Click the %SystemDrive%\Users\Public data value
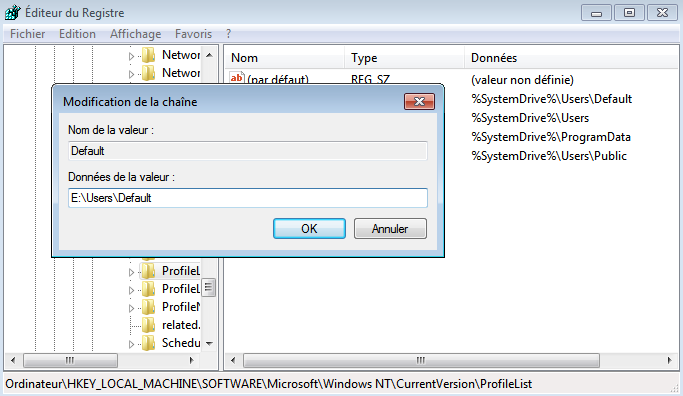This screenshot has width=683, height=396. click(549, 156)
